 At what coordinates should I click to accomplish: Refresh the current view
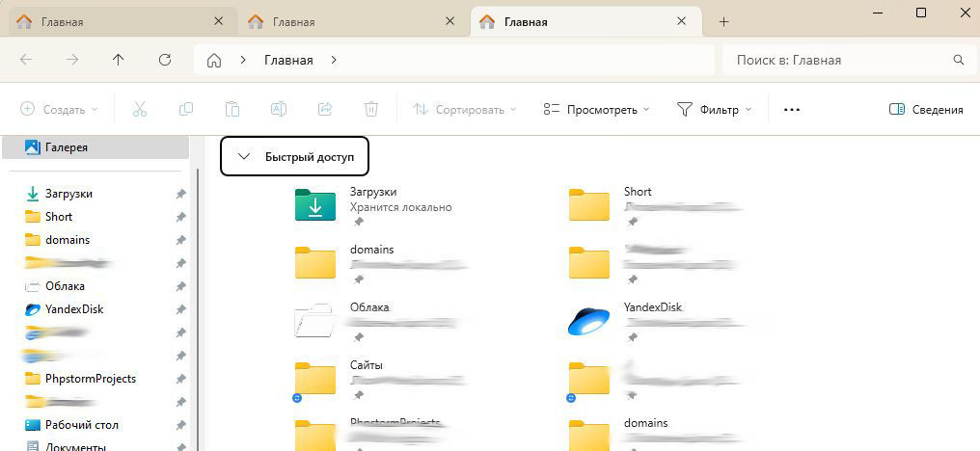165,60
